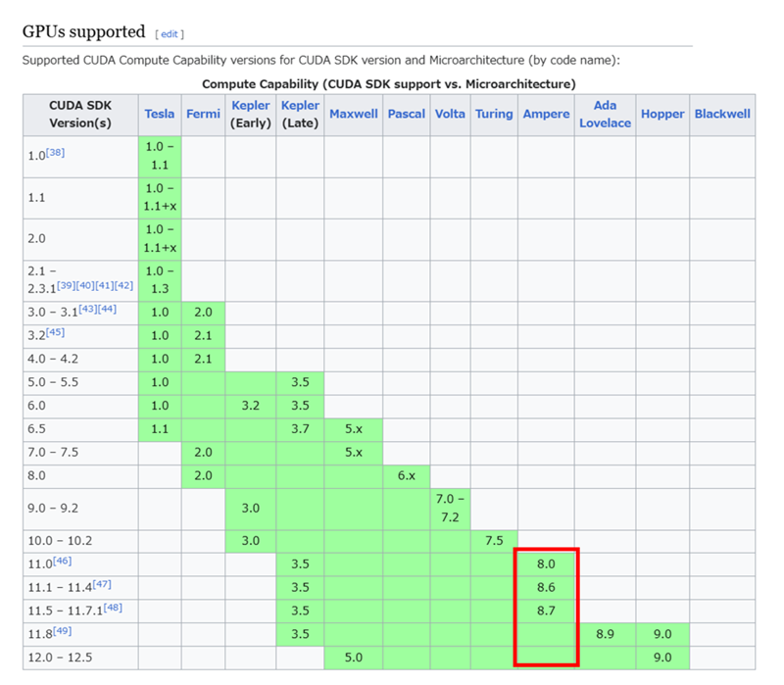Click the Ampere column header link

[546, 114]
